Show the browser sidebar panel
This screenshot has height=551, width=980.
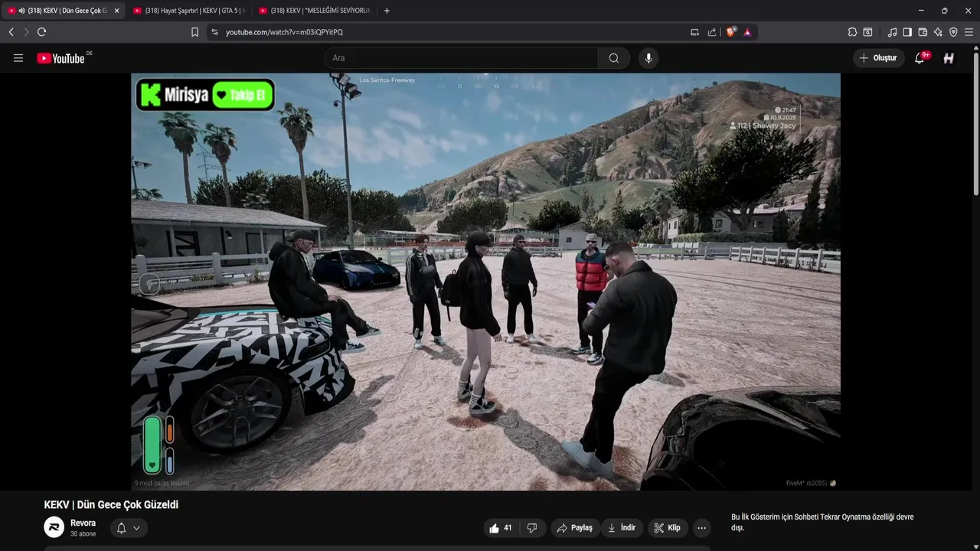click(x=907, y=32)
